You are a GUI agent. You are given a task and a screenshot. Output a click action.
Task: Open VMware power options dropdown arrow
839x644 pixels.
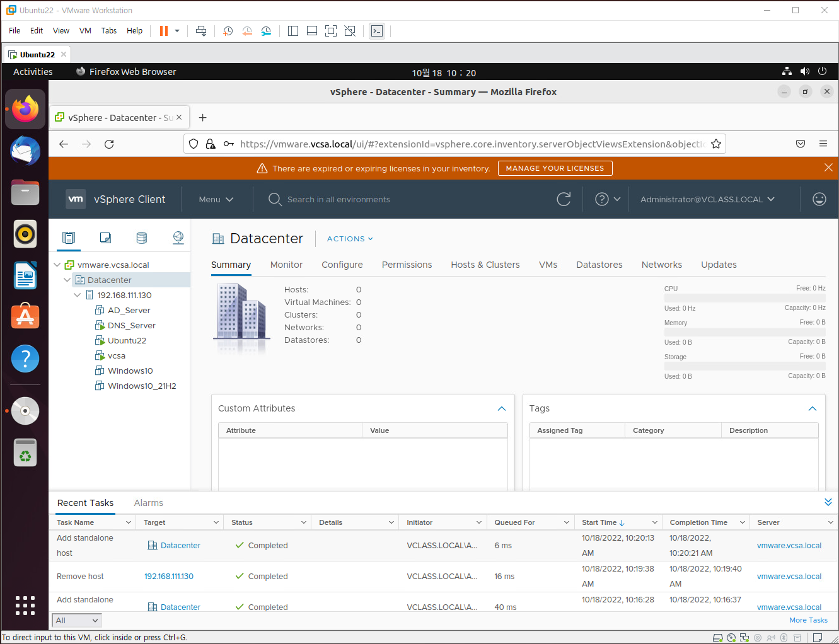click(177, 31)
